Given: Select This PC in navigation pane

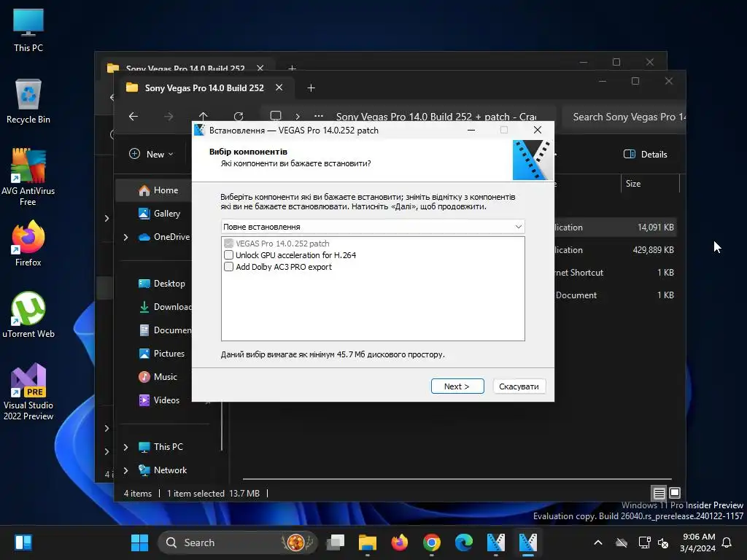Looking at the screenshot, I should [x=161, y=447].
